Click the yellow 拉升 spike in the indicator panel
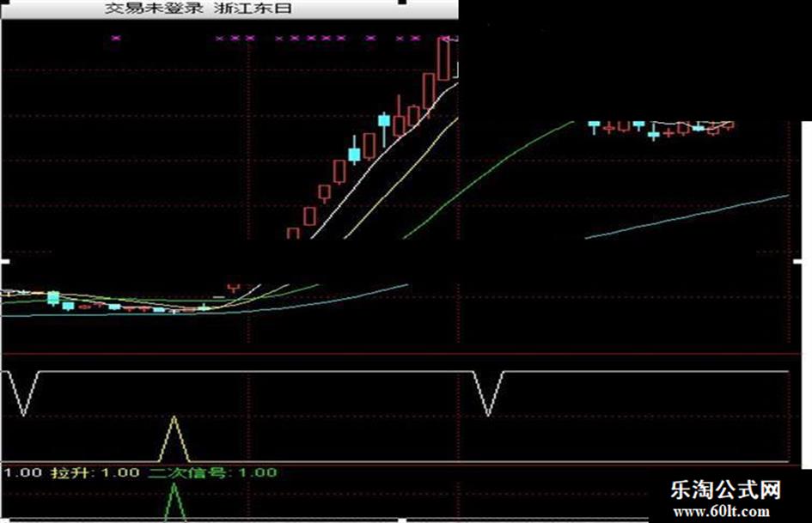The width and height of the screenshot is (812, 523). tap(174, 439)
